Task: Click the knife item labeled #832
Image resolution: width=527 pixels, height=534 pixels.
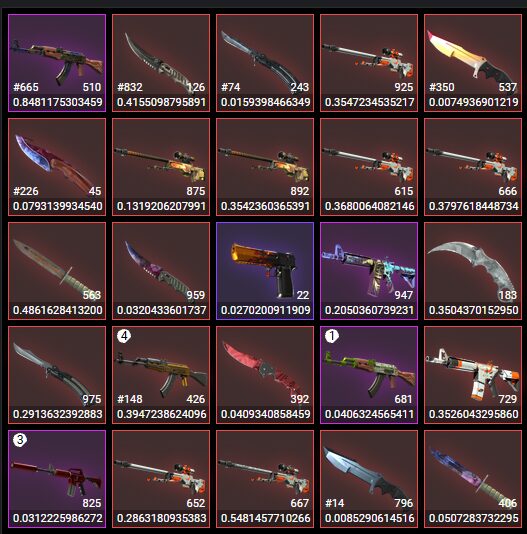Action: (x=161, y=63)
